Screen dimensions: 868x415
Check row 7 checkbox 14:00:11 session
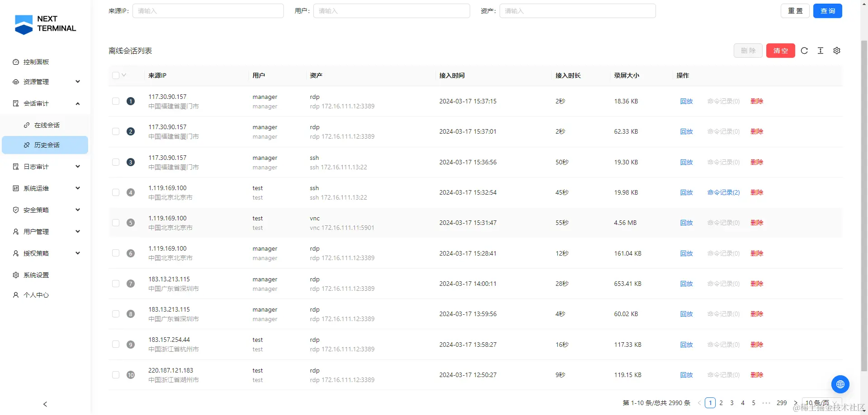(116, 284)
